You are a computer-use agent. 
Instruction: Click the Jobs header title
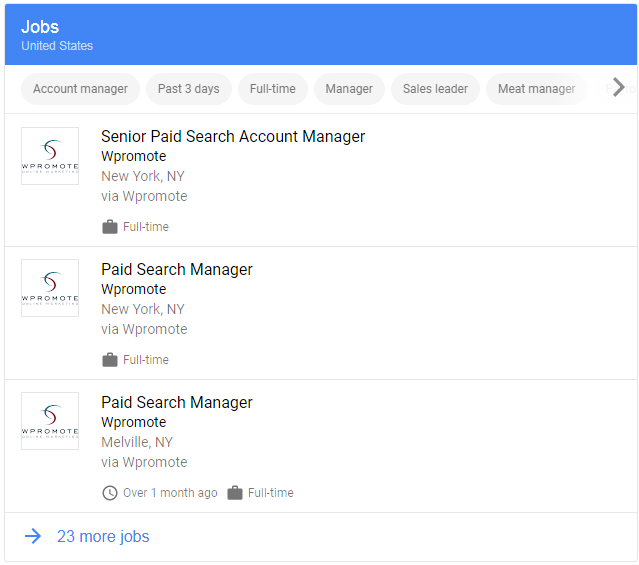point(40,27)
